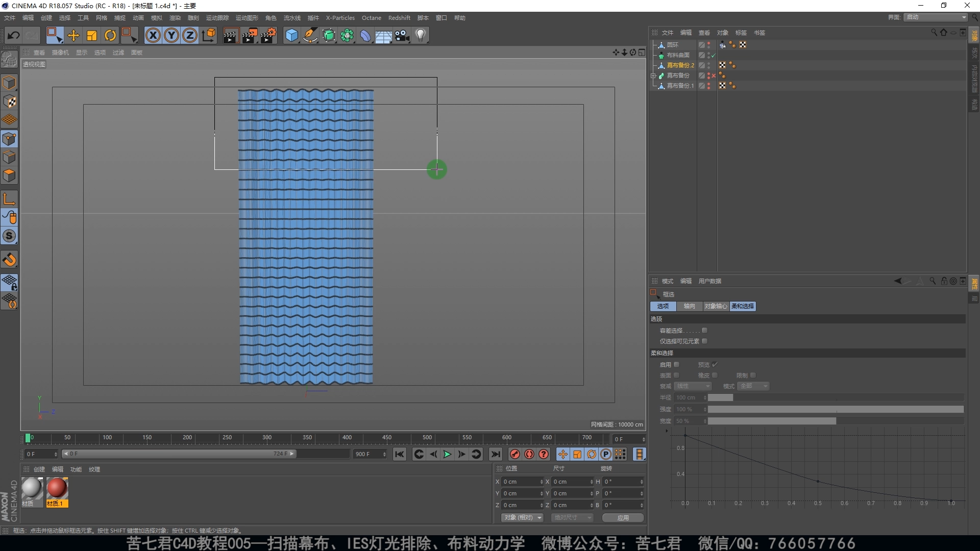Switch to the 轴向 tab

pyautogui.click(x=689, y=306)
